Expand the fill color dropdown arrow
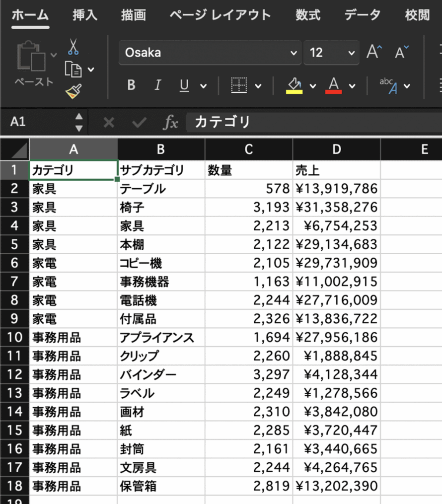This screenshot has width=442, height=504. pos(313,86)
